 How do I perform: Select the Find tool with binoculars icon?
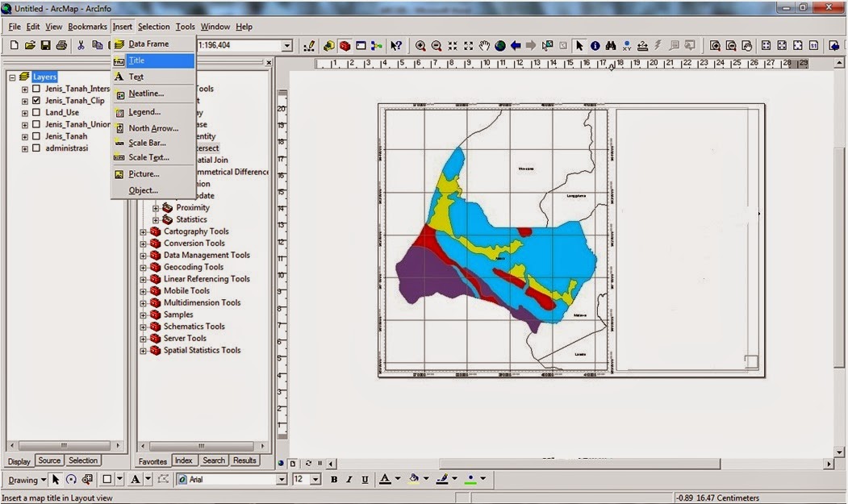point(612,46)
